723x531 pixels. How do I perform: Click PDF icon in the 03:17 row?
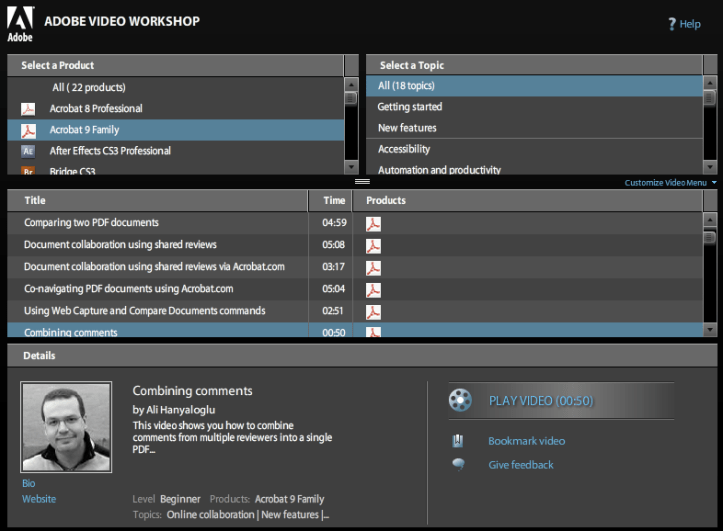coord(373,268)
